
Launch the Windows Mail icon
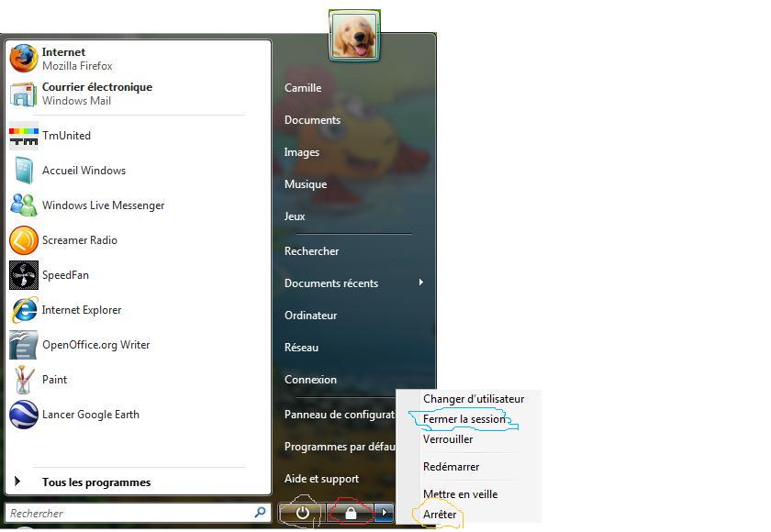24,94
